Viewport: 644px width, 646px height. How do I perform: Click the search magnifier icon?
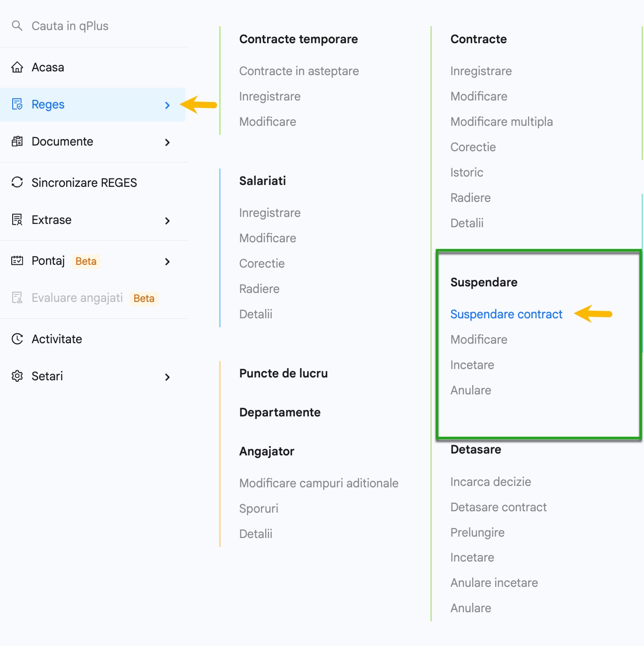click(17, 26)
